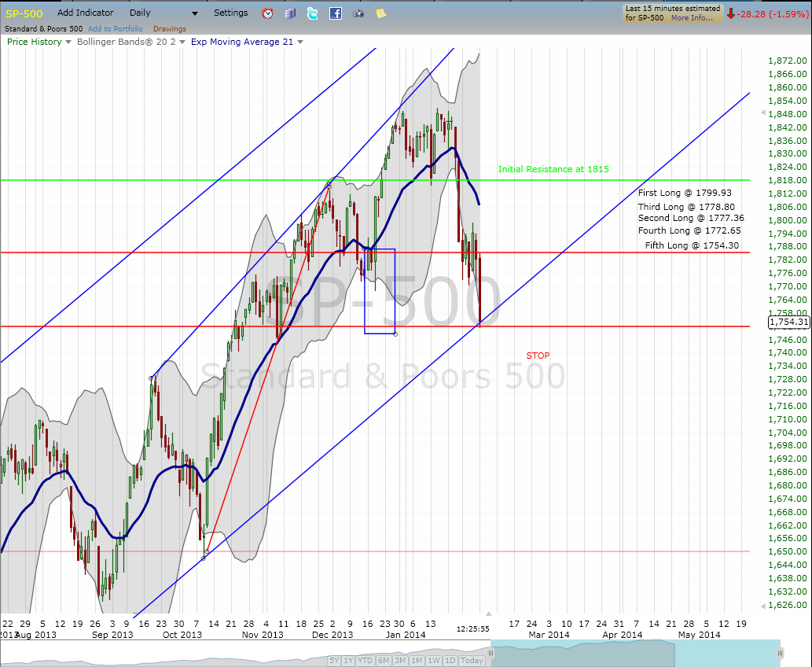The image size is (812, 667).
Task: Click the SP-500 ticker symbol label
Action: click(24, 13)
